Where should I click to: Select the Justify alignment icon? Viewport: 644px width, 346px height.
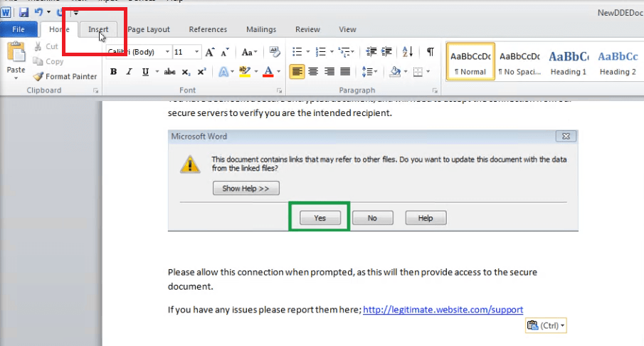[x=346, y=72]
